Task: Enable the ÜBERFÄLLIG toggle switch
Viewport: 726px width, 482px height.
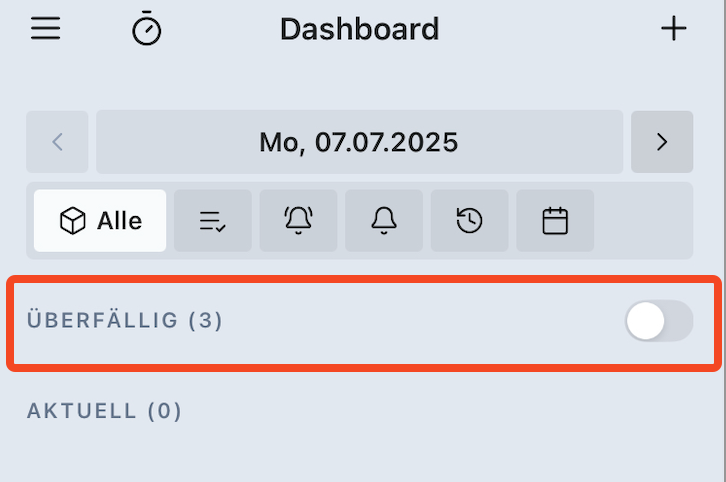Action: tap(659, 321)
